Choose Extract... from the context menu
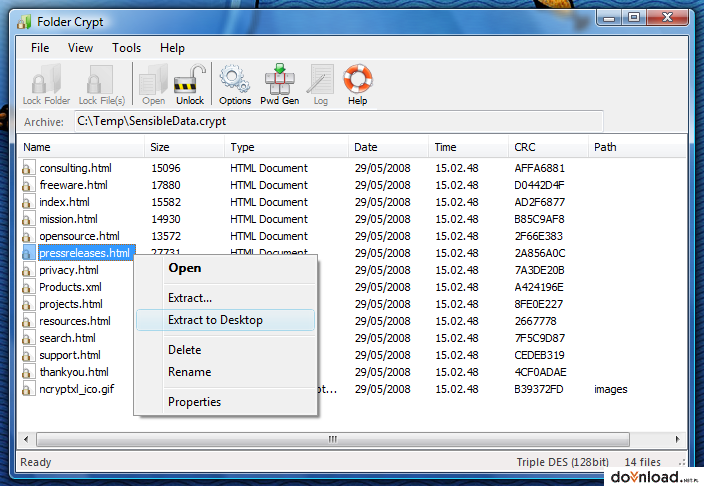704x486 pixels. pos(226,298)
